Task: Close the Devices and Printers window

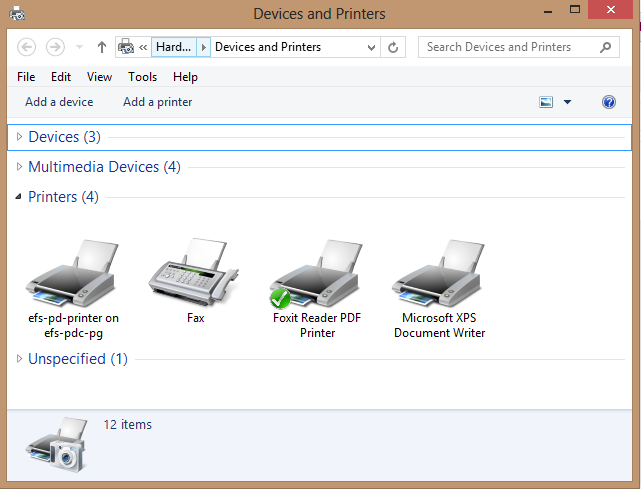Action: 611,10
